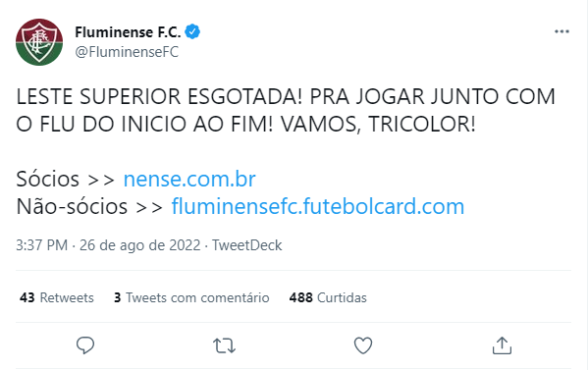Viewport: 588px width, 370px height.
Task: Open the @FluminenseFC handle
Action: [x=127, y=52]
